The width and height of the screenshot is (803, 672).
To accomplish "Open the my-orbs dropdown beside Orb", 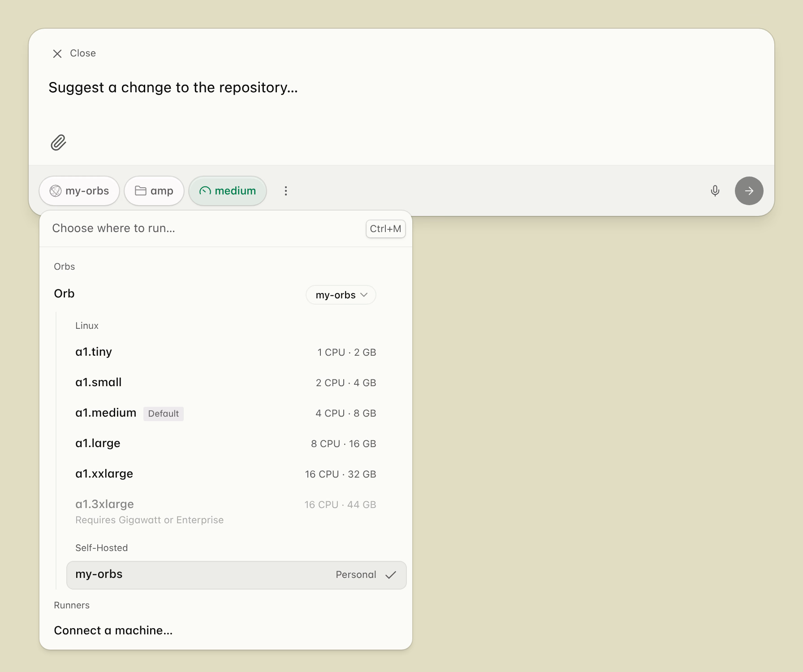I will point(341,295).
